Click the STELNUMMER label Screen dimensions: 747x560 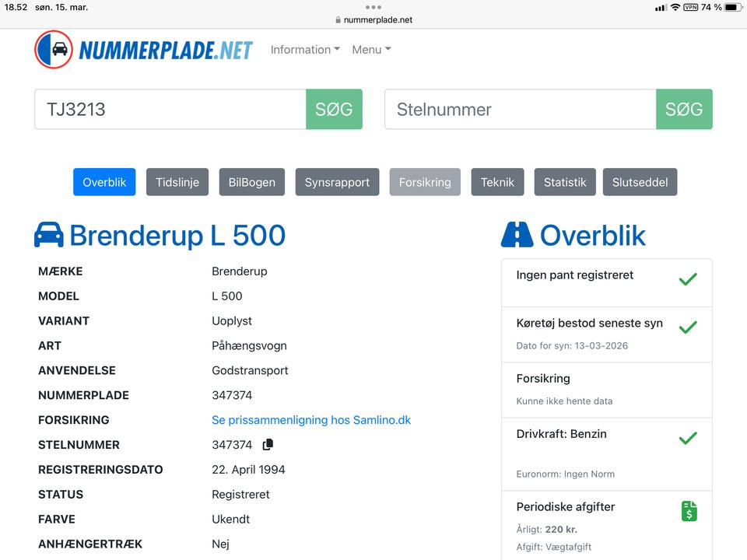click(79, 445)
